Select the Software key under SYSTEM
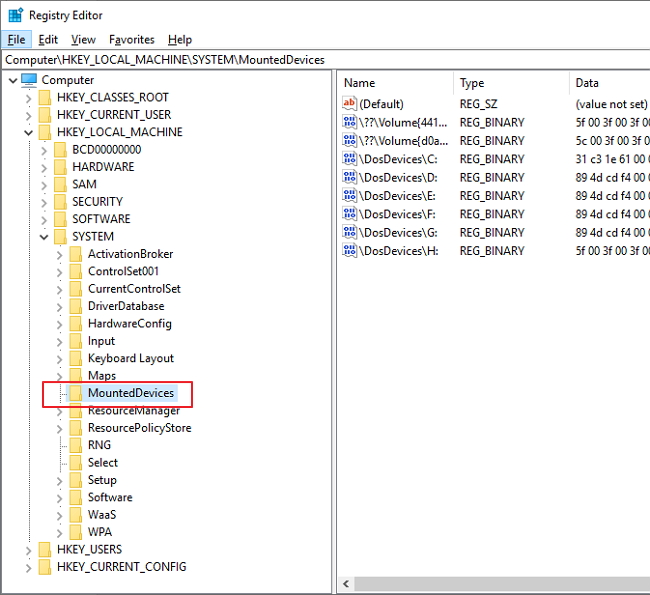 (x=110, y=498)
